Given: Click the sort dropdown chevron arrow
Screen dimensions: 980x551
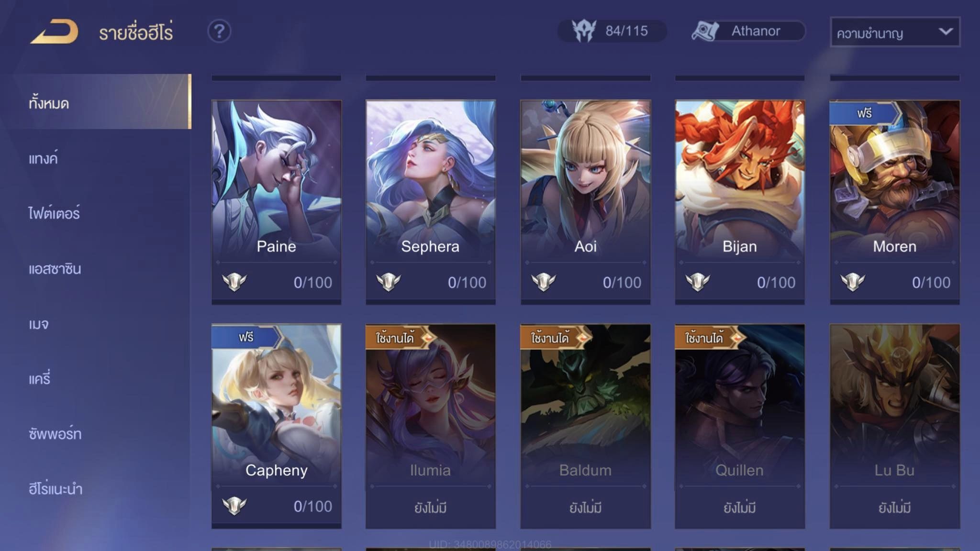Looking at the screenshot, I should 946,32.
